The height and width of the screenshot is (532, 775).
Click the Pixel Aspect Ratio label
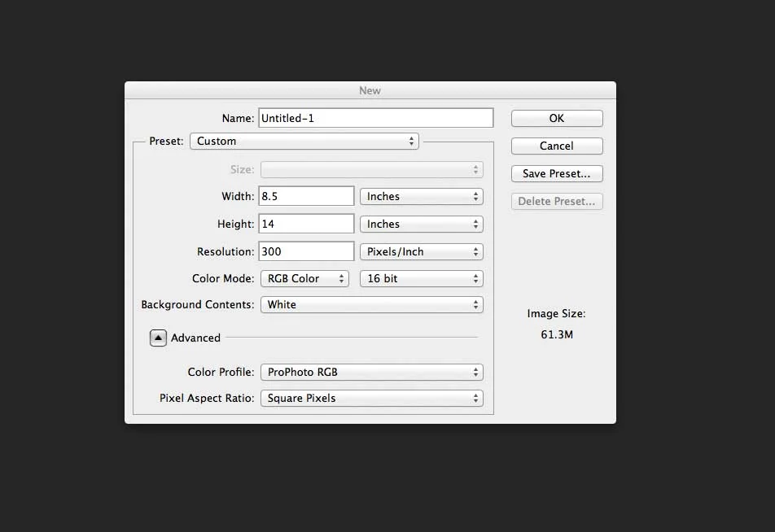click(x=207, y=398)
